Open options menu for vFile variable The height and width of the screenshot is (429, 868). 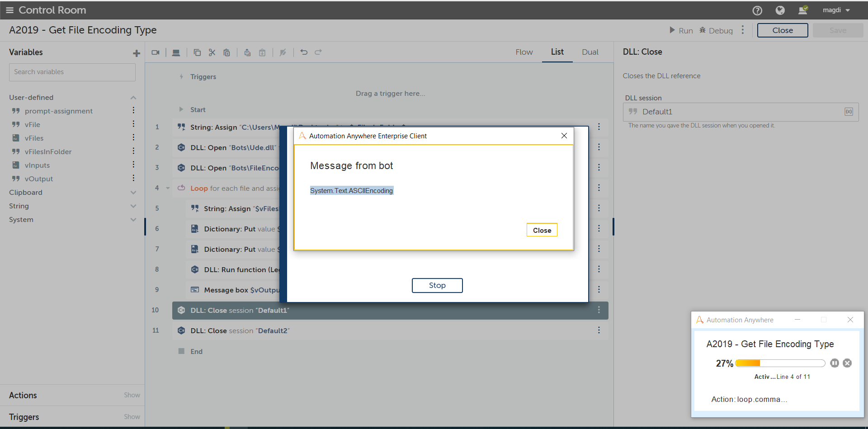(x=133, y=124)
